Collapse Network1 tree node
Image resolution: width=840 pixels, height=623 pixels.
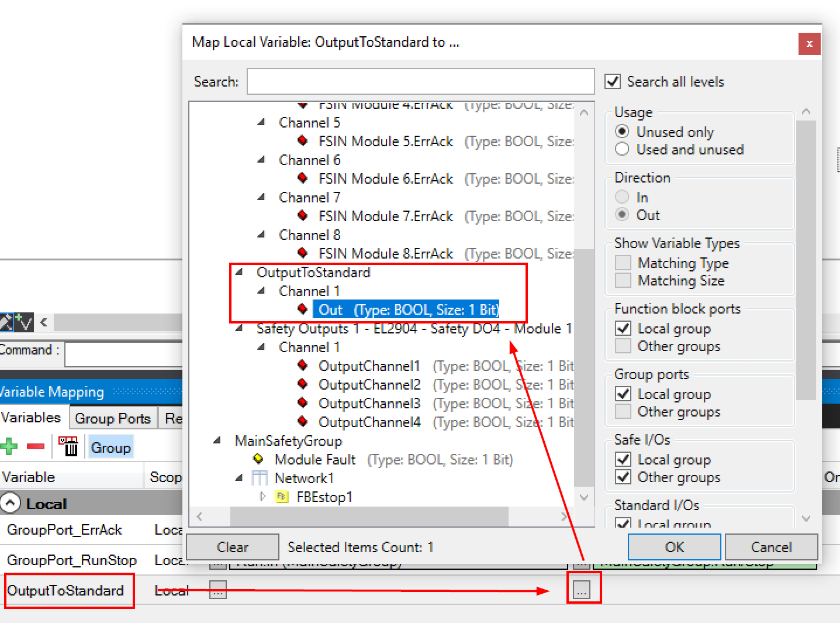click(x=239, y=478)
